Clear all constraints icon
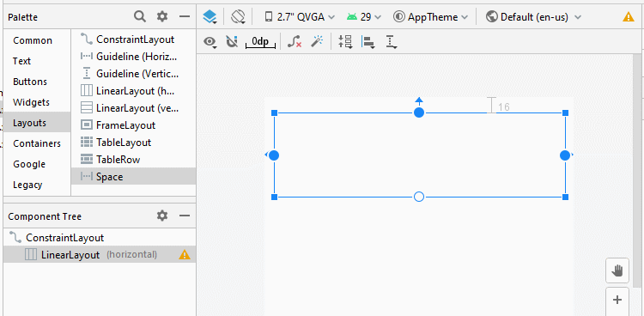Image resolution: width=644 pixels, height=316 pixels. coord(295,41)
